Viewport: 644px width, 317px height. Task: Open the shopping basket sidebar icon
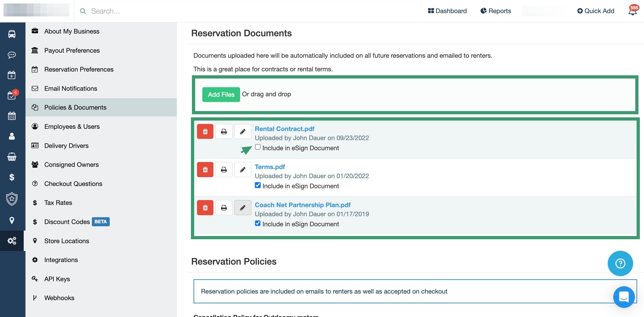[x=12, y=157]
